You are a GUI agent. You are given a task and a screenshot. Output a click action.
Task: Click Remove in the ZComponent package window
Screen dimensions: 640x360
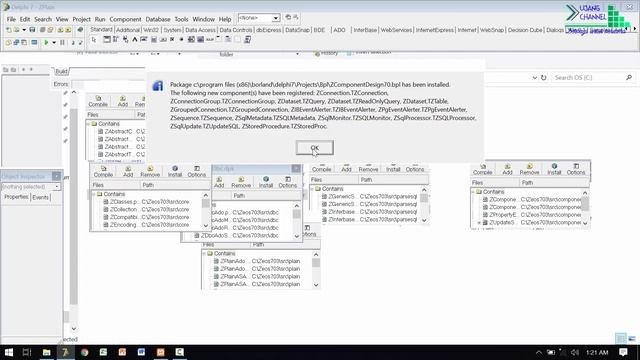(x=529, y=169)
